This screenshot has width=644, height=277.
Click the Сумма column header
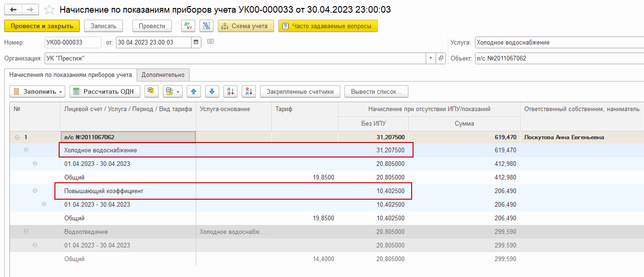464,124
